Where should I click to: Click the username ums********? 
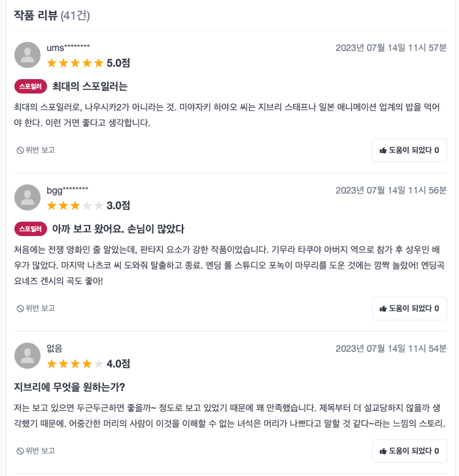pos(68,48)
